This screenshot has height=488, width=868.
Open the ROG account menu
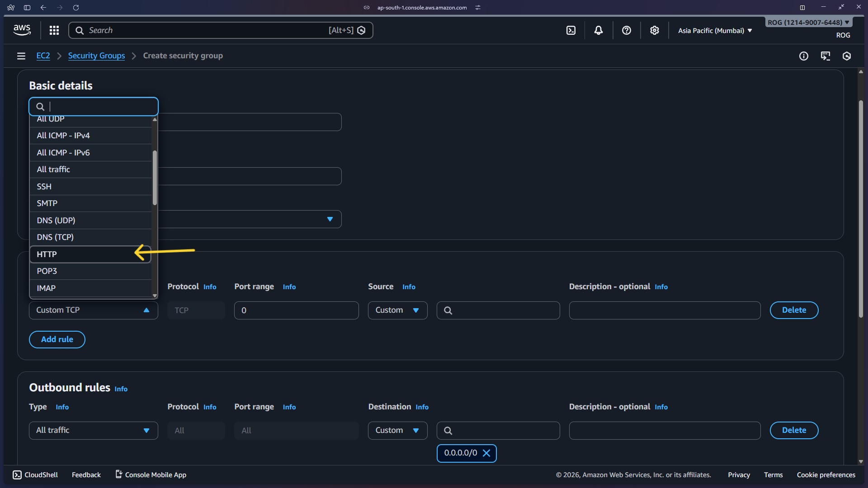pyautogui.click(x=808, y=22)
